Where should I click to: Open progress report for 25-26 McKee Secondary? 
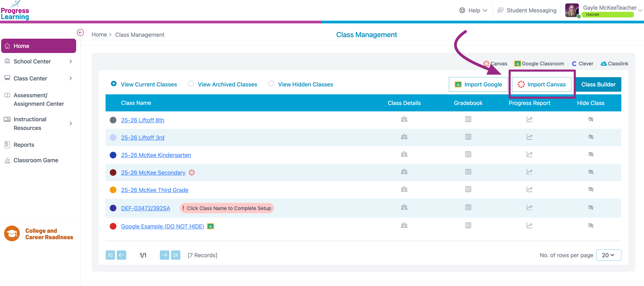click(529, 172)
